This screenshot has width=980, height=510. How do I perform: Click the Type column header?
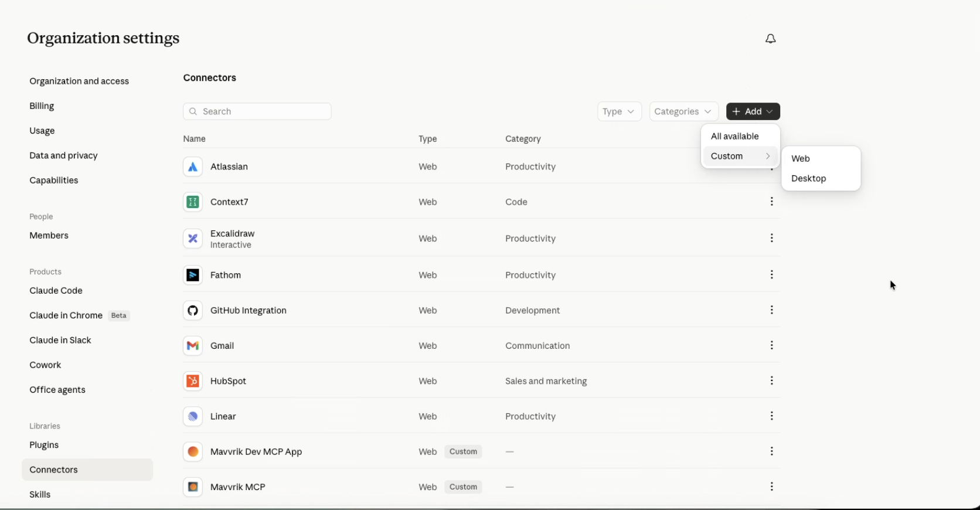tap(428, 139)
